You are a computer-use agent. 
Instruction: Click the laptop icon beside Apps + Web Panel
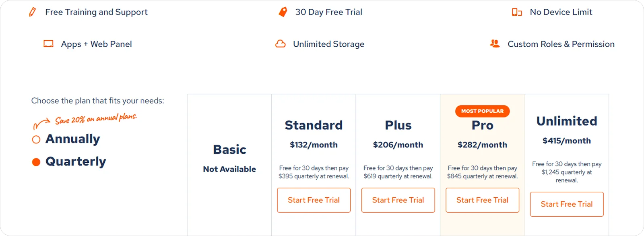click(x=48, y=43)
